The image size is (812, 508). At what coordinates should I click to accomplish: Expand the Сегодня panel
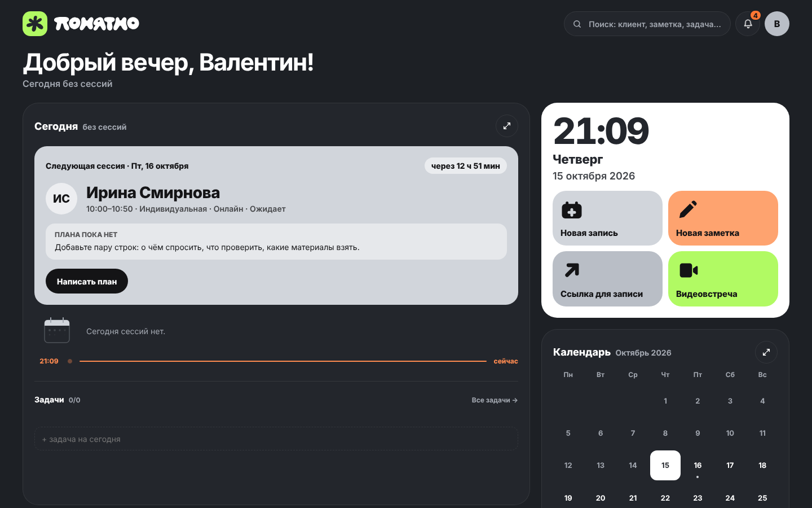tap(507, 126)
